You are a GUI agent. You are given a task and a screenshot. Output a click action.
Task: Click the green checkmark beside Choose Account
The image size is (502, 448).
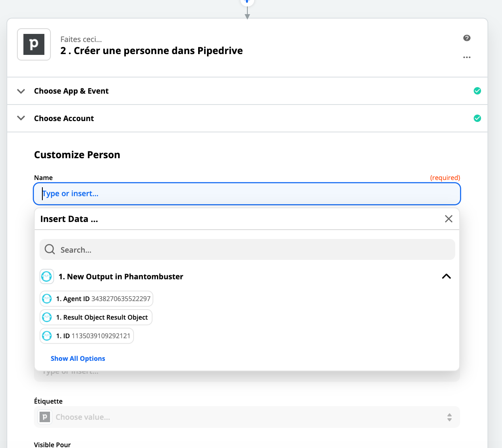[x=477, y=118]
